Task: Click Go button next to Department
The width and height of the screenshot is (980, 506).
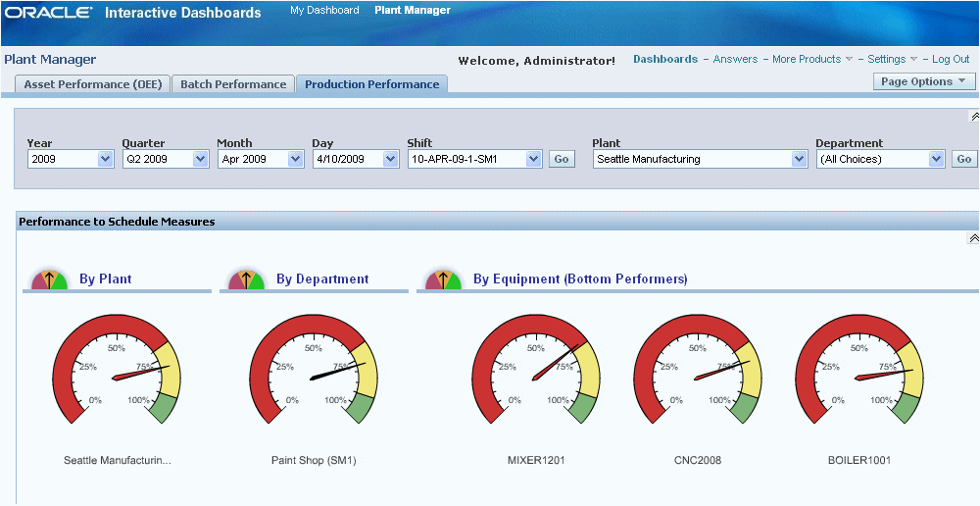Action: (x=963, y=160)
